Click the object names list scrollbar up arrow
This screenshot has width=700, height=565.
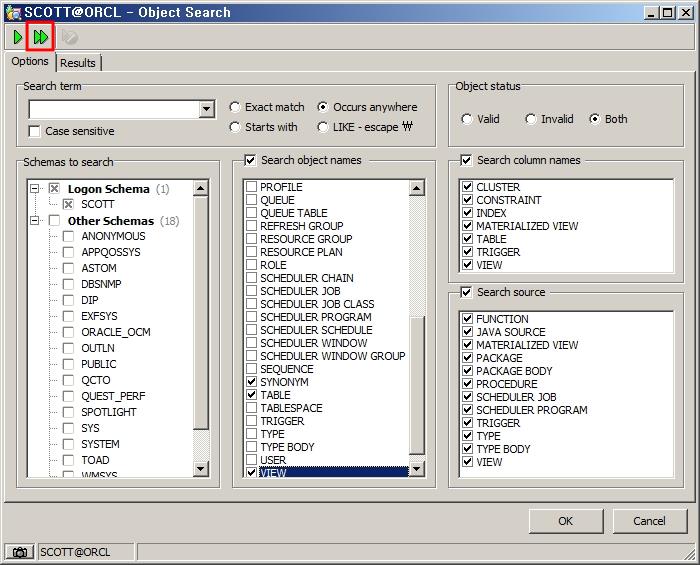[x=417, y=188]
